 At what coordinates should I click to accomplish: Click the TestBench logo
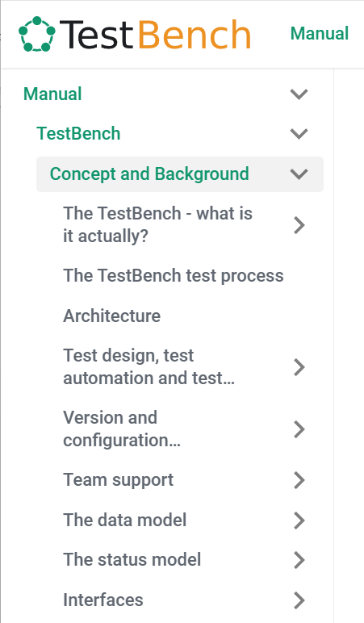point(135,34)
